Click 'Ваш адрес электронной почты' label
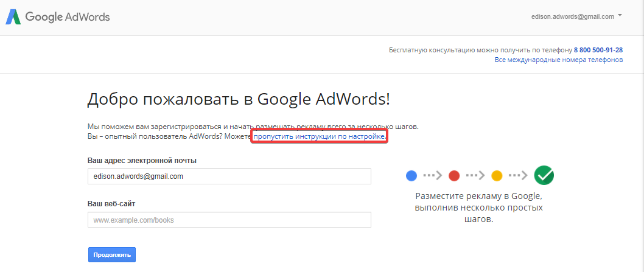Screen dimensions: 644x272 (142, 161)
